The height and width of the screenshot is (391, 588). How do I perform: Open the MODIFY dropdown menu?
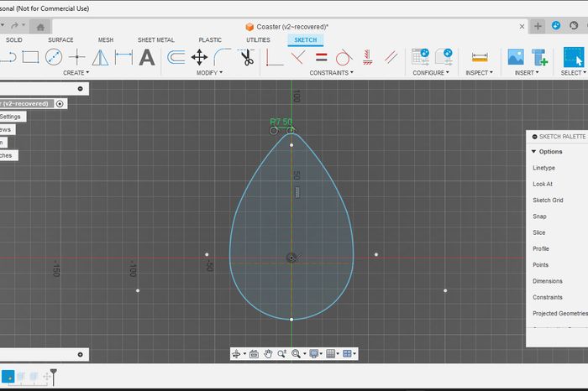210,73
